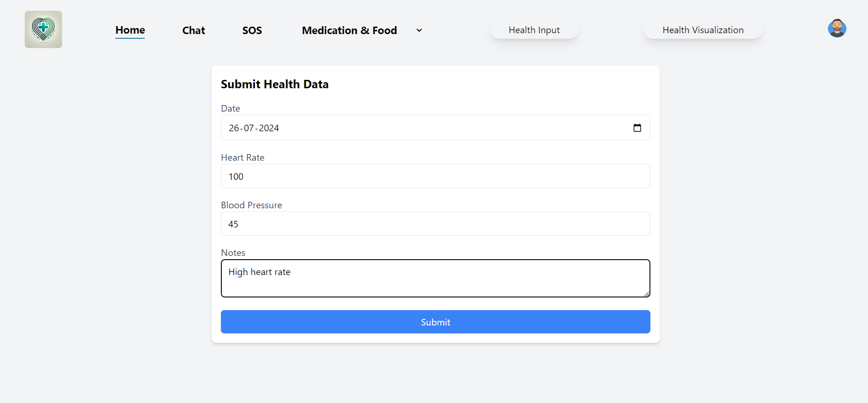
Task: Focus the Blood Pressure input field
Action: click(x=435, y=224)
